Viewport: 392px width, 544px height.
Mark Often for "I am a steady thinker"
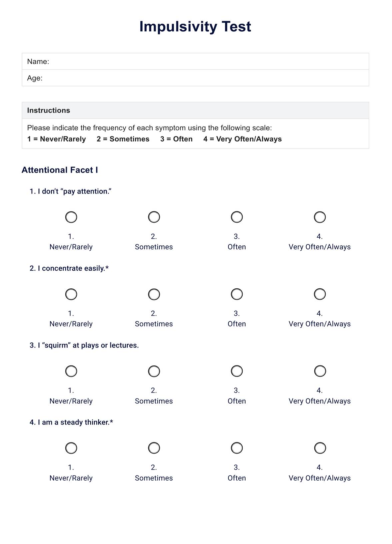click(237, 448)
